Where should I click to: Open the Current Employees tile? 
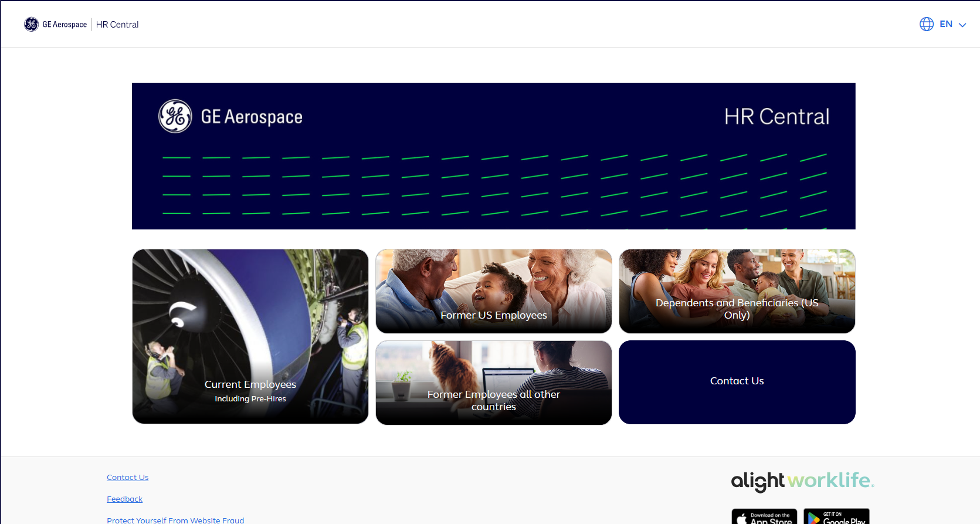[250, 336]
